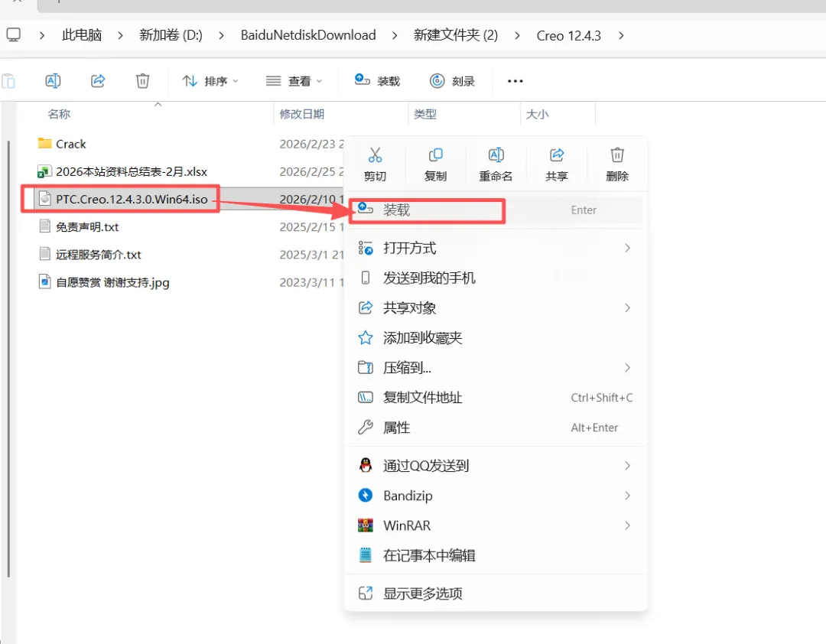Open the toolbar more options ellipsis
This screenshot has height=644, width=826.
coord(515,81)
